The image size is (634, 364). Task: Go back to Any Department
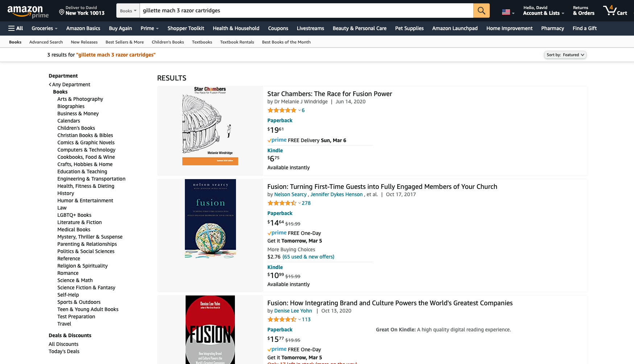pos(69,84)
